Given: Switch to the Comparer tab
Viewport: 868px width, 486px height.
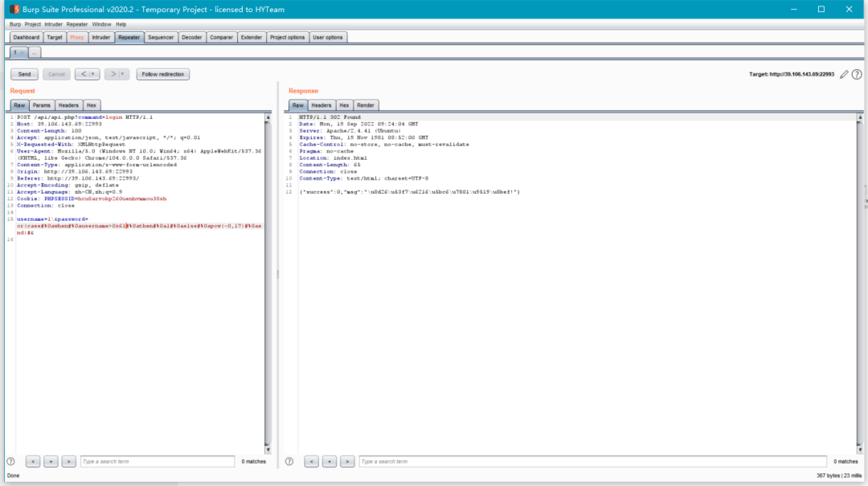Looking at the screenshot, I should point(222,38).
